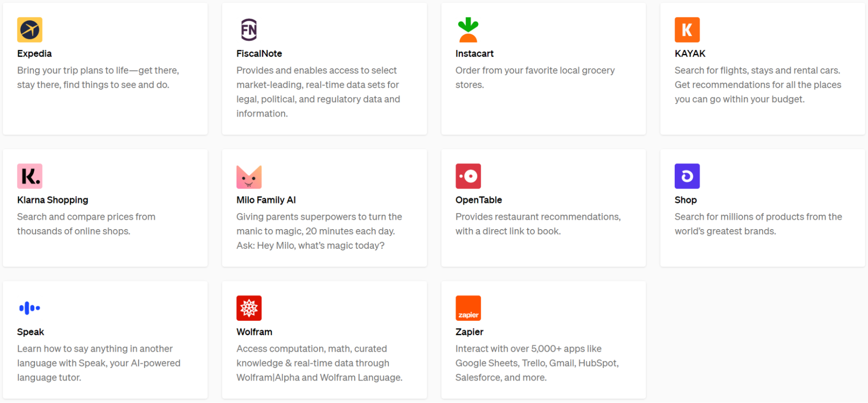Select the OpenTable description text
The width and height of the screenshot is (868, 403).
click(538, 224)
